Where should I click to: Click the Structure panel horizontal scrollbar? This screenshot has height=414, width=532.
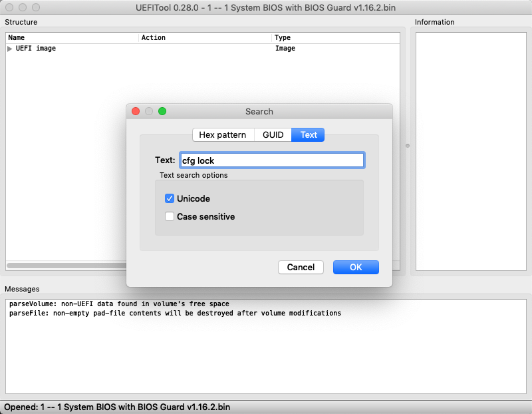66,266
